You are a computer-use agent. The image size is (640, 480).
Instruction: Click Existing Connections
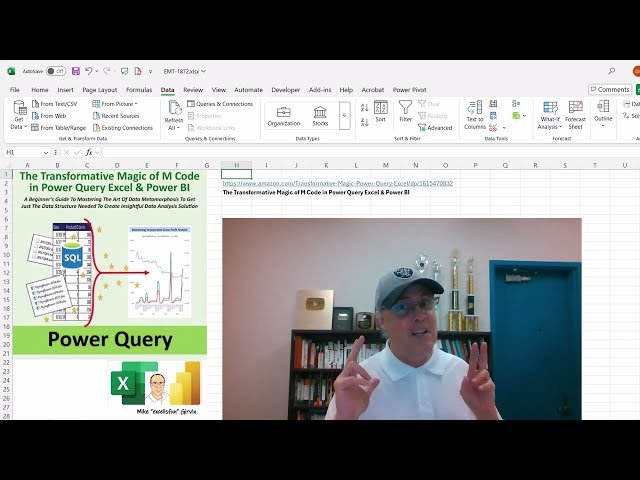[x=123, y=128]
